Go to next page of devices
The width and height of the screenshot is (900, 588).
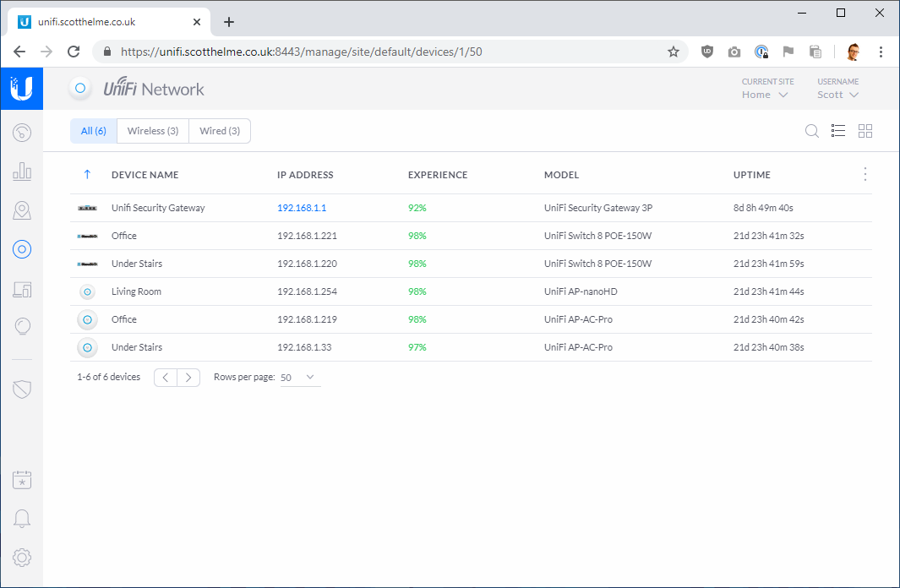(188, 378)
